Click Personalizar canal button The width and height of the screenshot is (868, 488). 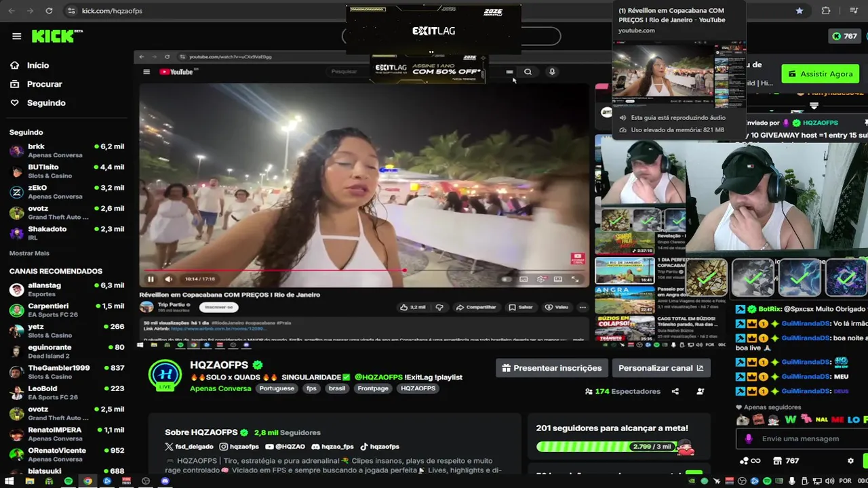tap(661, 368)
